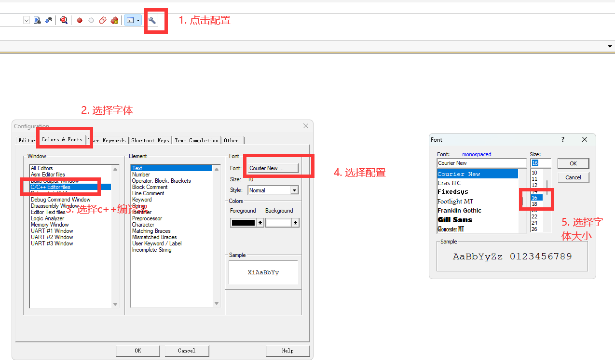Image resolution: width=615 pixels, height=364 pixels.
Task: Click Window list scrollbar down arrow
Action: click(115, 304)
